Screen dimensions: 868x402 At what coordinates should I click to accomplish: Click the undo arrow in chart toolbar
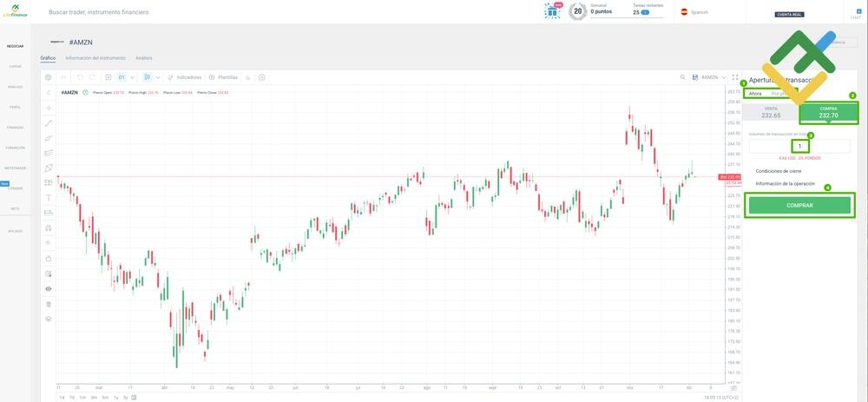pos(80,77)
